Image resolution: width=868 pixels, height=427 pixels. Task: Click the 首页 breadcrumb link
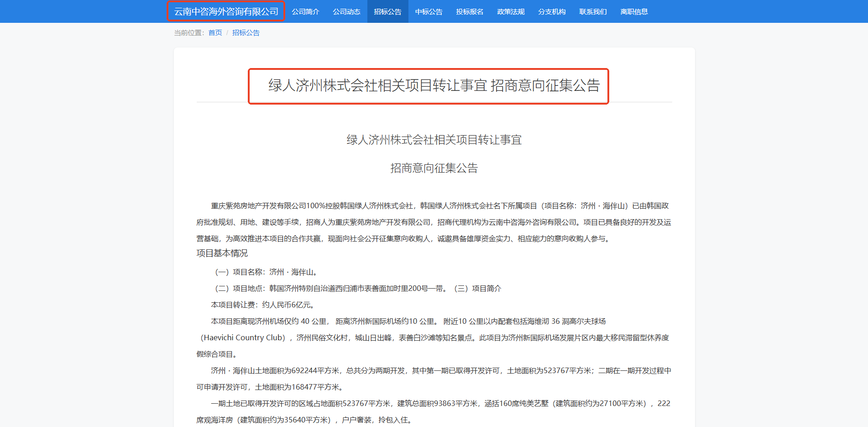[215, 33]
